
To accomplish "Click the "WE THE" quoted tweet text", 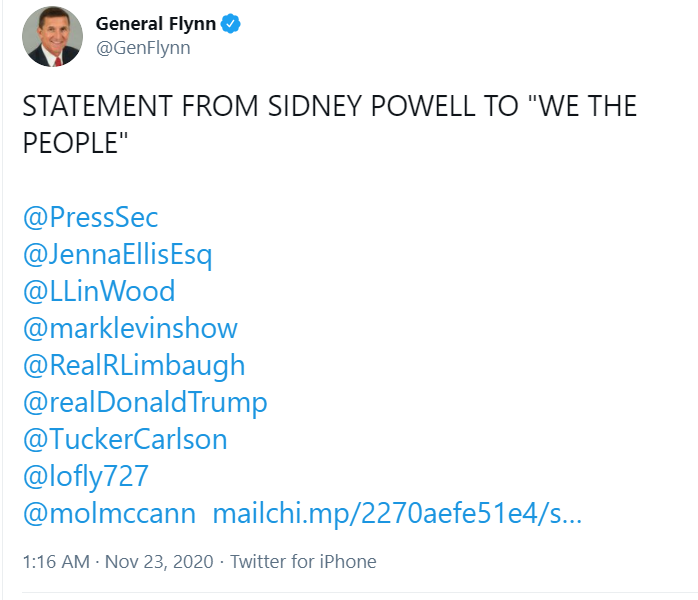I will 582,106.
